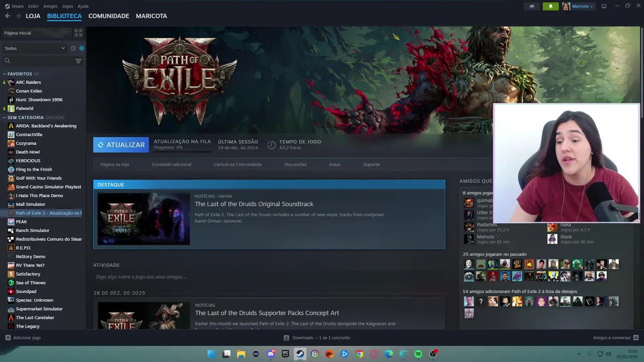Open the Steam menu
The image size is (644, 362).
(x=14, y=6)
